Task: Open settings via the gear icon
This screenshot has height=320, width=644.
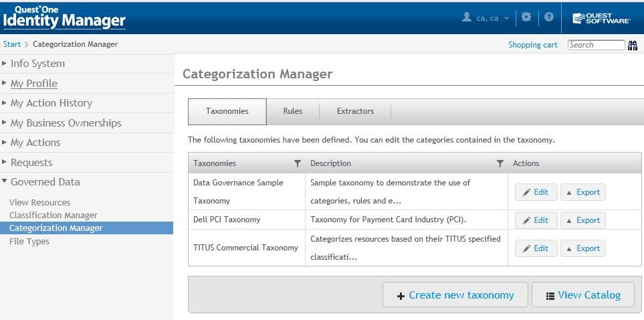Action: click(526, 17)
